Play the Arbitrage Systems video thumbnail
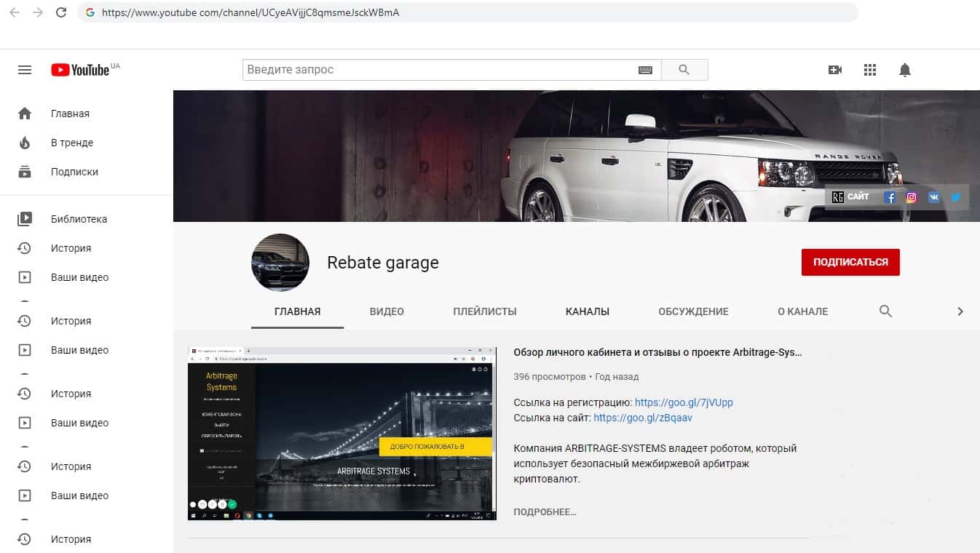 341,434
